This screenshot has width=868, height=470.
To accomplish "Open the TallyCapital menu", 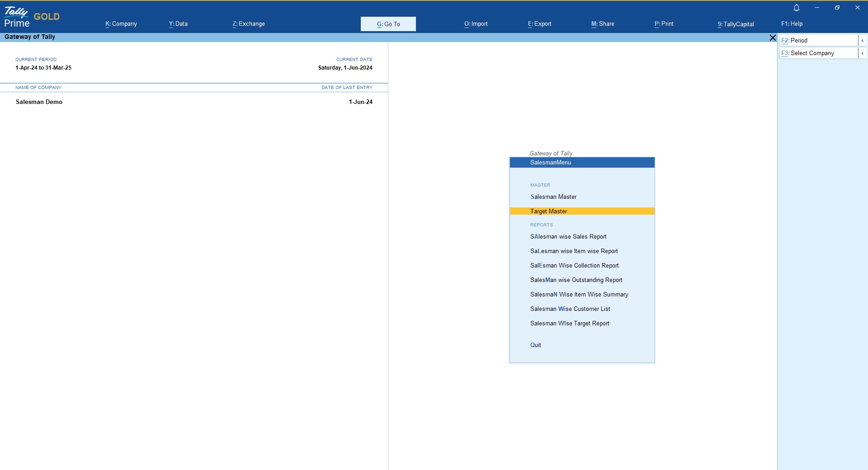I will (736, 24).
